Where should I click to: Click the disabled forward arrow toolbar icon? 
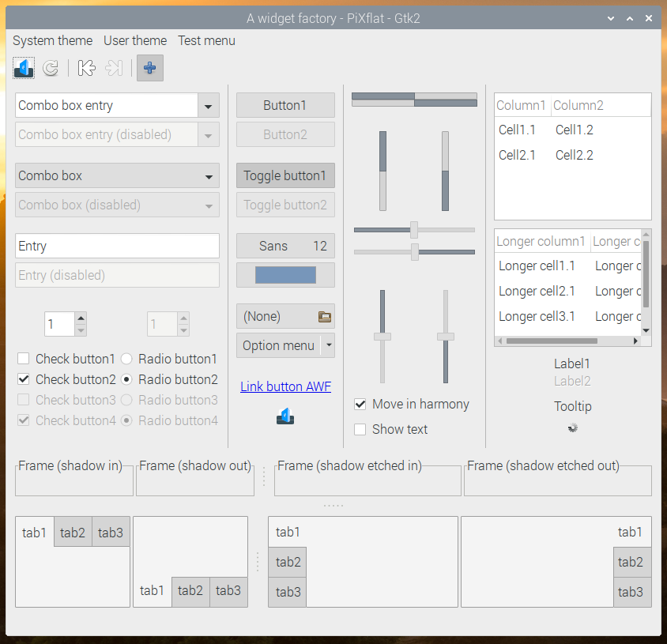point(113,68)
